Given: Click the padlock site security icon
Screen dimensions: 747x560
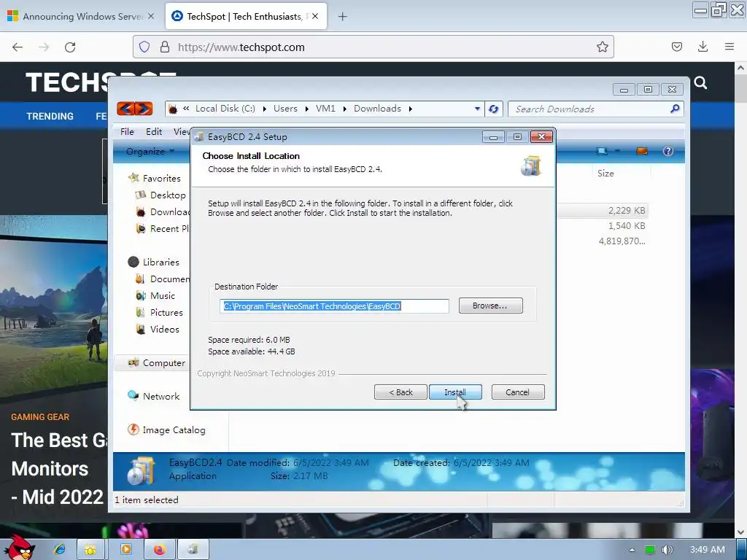Looking at the screenshot, I should point(165,47).
